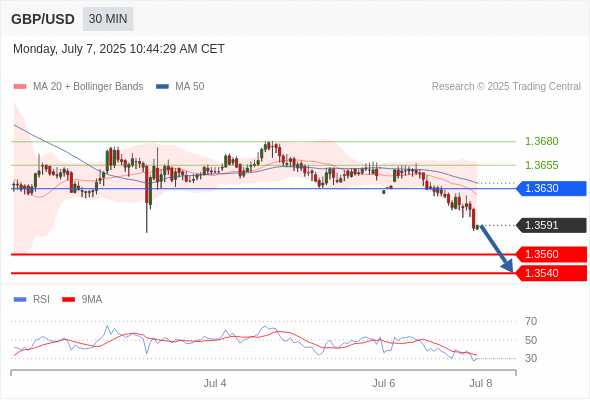Toggle the RSI legend marker
Viewport: 590px width, 400px height.
click(x=20, y=300)
